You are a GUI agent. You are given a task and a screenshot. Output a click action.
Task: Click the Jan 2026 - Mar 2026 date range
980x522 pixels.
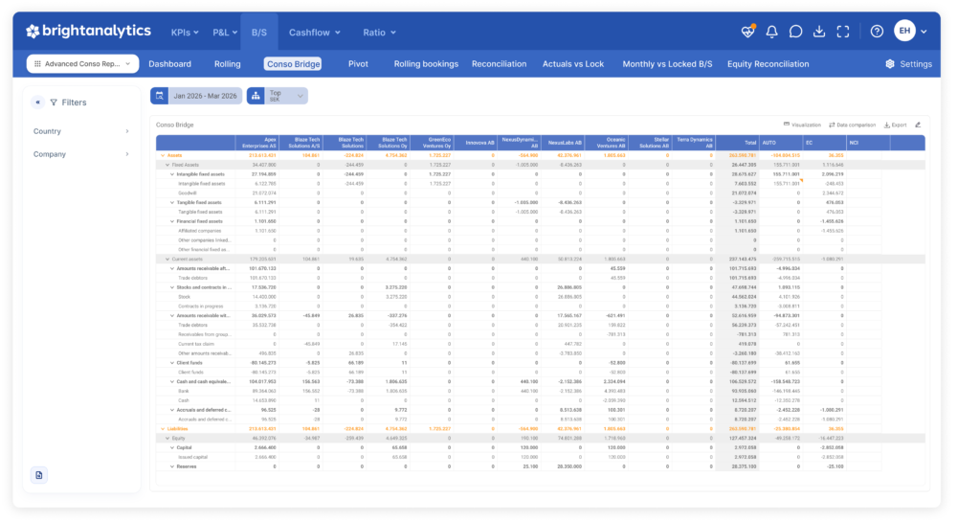pos(205,96)
